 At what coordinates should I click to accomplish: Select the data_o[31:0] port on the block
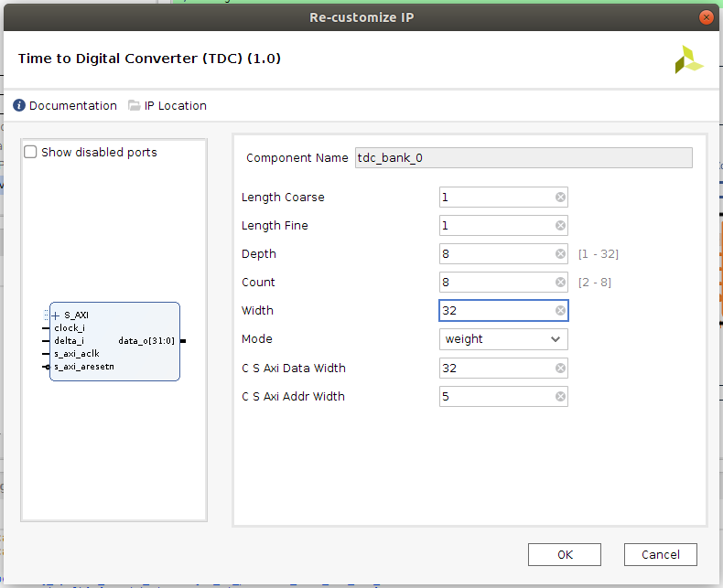click(146, 341)
